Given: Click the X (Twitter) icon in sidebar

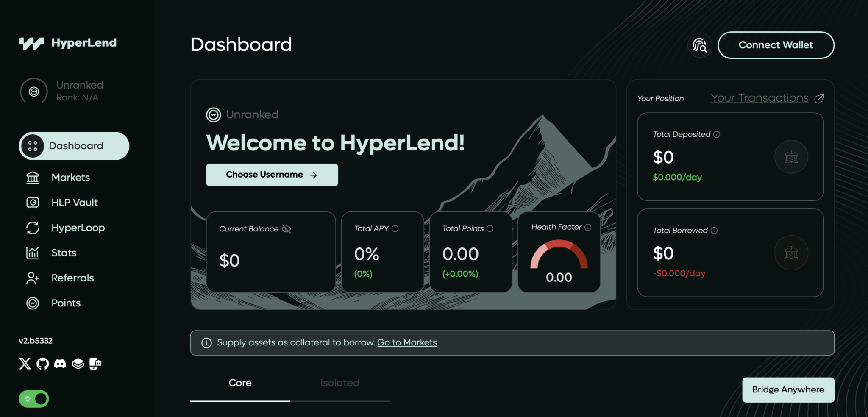Looking at the screenshot, I should pyautogui.click(x=25, y=364).
